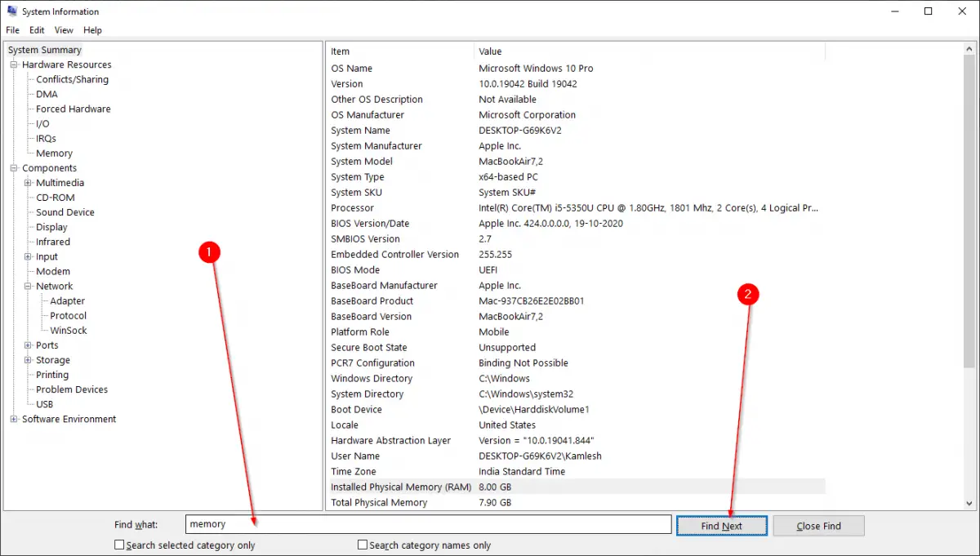
Task: Expand the Software Environment node
Action: (12, 419)
